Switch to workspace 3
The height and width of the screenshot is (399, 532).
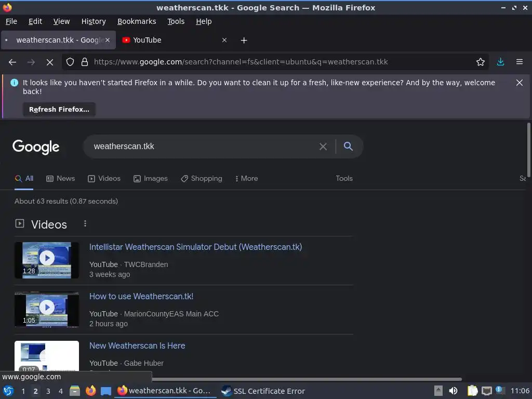[48, 391]
